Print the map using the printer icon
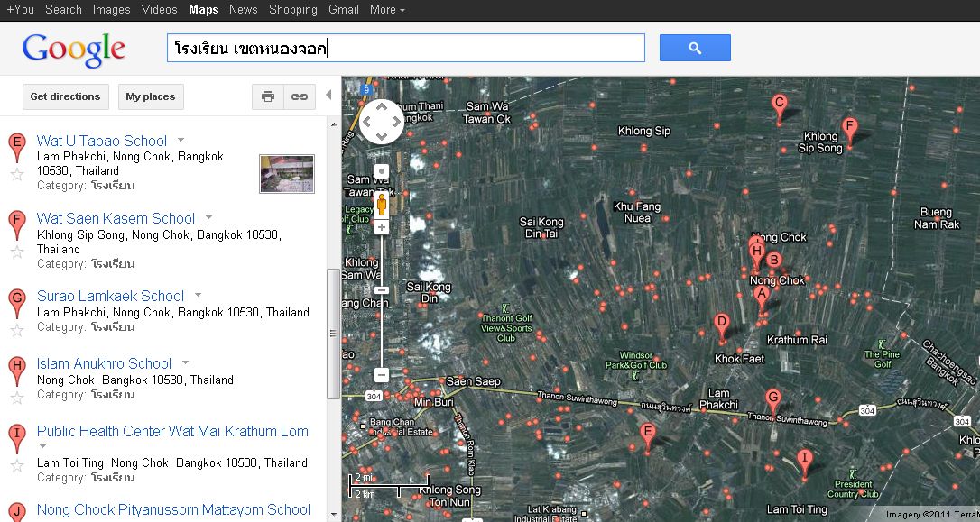Viewport: 980px width, 522px height. [268, 96]
